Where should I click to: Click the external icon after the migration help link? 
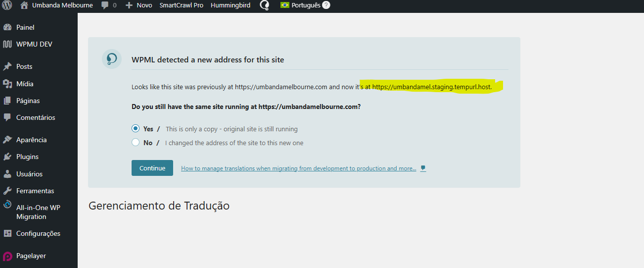click(423, 168)
